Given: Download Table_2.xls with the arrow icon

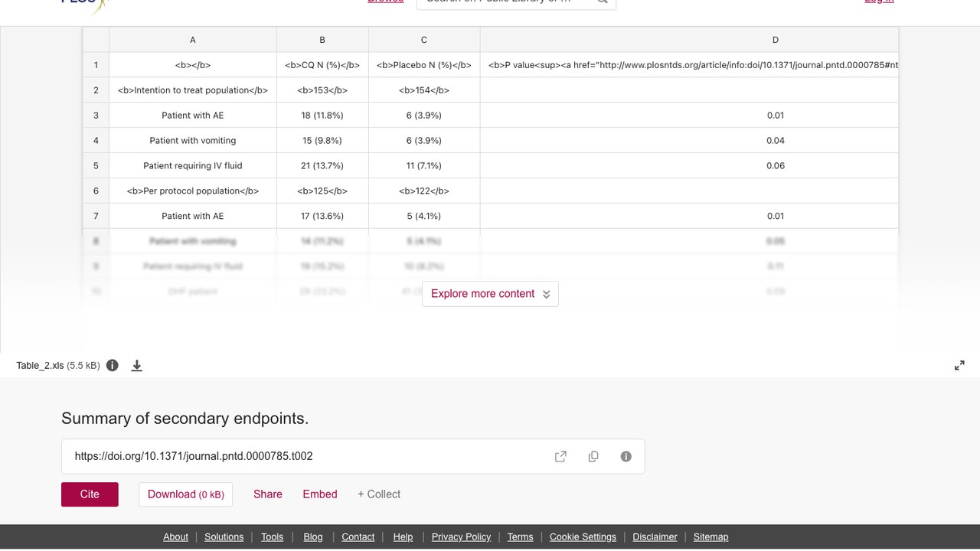Looking at the screenshot, I should tap(137, 365).
